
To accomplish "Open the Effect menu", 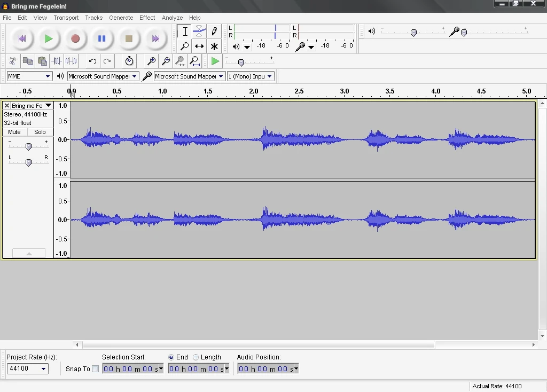I will click(147, 17).
